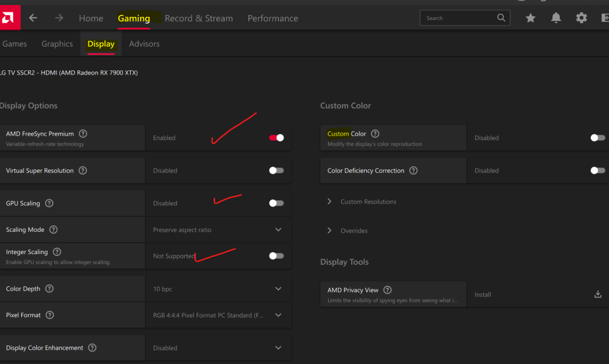Open AMD FreeSync Premium help tooltip
The image size is (609, 364).
[83, 134]
